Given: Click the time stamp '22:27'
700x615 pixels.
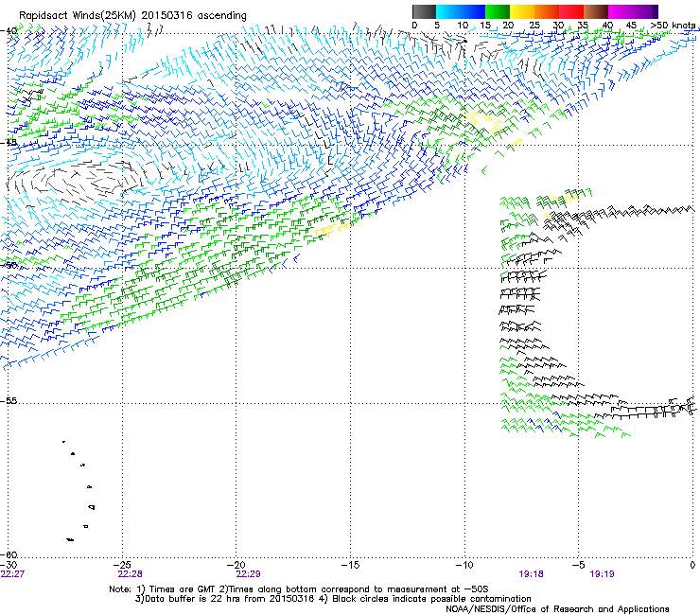Looking at the screenshot, I should point(12,574).
